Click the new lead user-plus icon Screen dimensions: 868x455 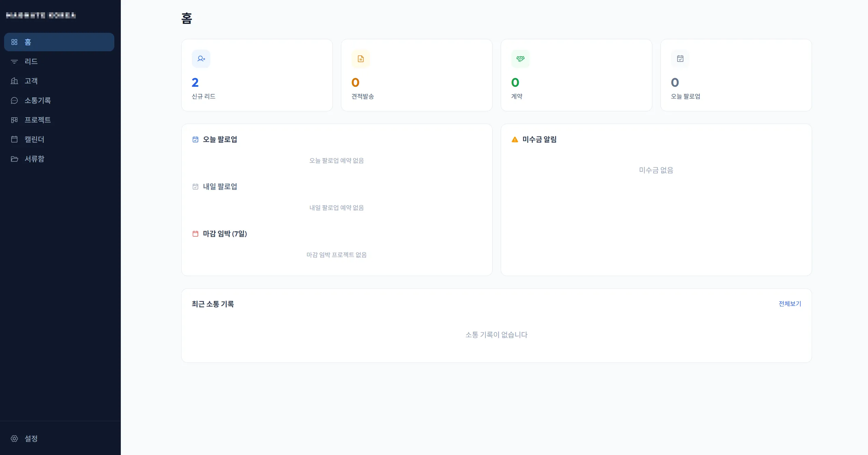[x=201, y=59]
